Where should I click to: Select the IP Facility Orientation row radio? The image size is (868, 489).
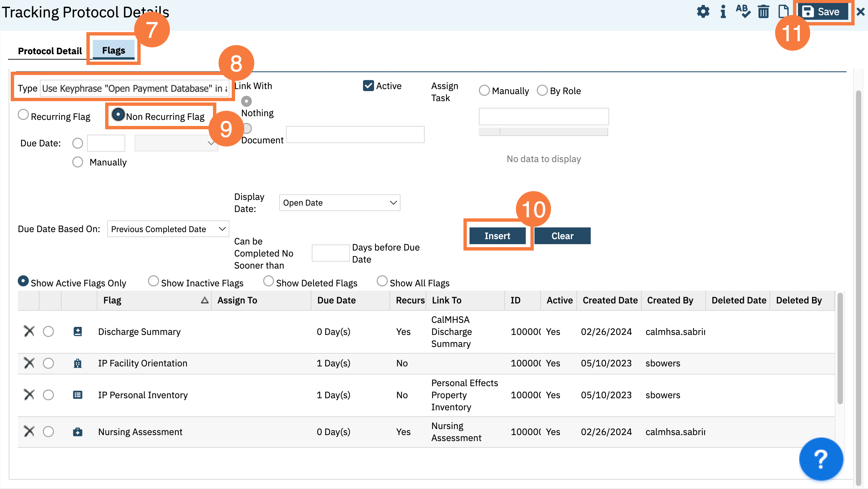pyautogui.click(x=48, y=363)
